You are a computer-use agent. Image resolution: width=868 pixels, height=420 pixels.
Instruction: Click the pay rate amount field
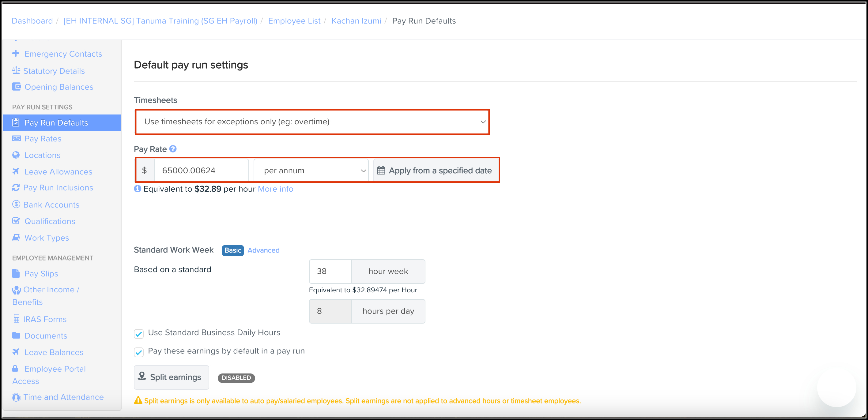click(x=201, y=171)
